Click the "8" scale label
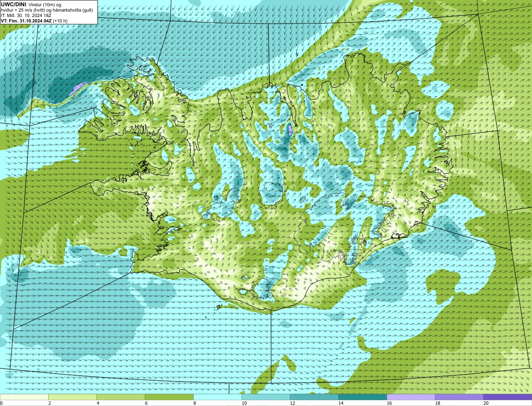The width and height of the screenshot is (532, 406). 195,403
